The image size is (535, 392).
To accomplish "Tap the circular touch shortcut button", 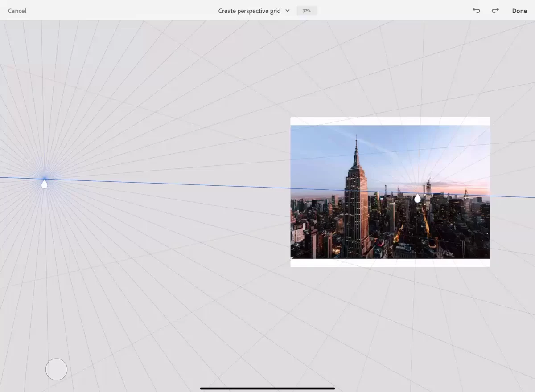I will [x=57, y=369].
